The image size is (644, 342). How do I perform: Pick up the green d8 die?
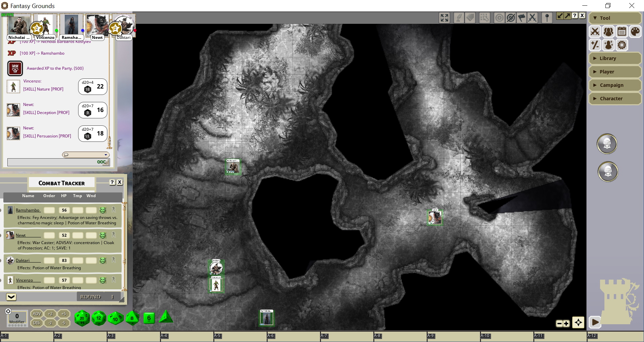132,318
